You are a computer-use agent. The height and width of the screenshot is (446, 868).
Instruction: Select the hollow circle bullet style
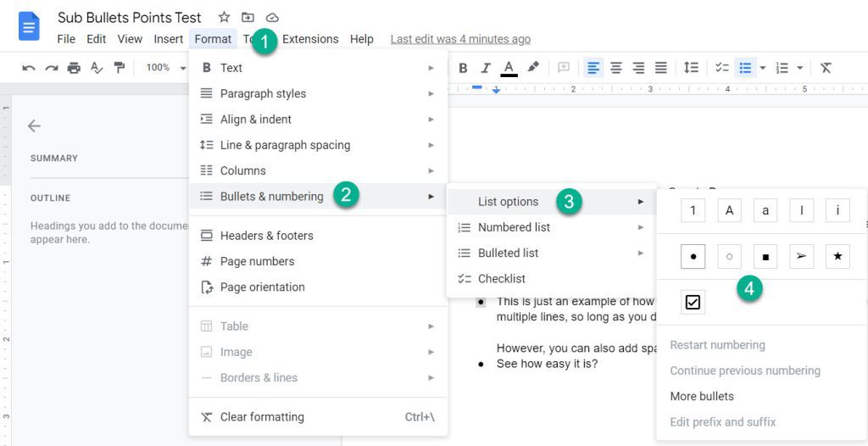(729, 257)
